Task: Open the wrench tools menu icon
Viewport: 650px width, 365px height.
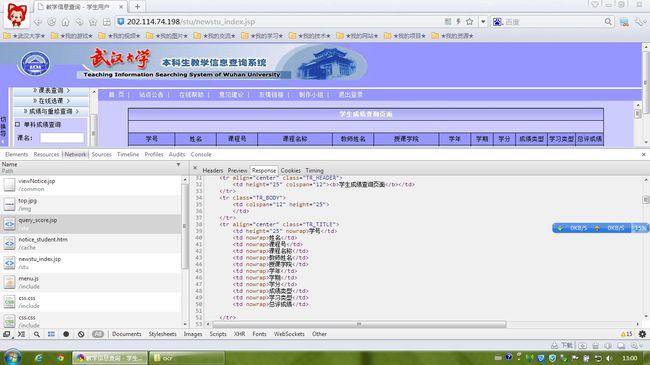Action: coord(640,22)
